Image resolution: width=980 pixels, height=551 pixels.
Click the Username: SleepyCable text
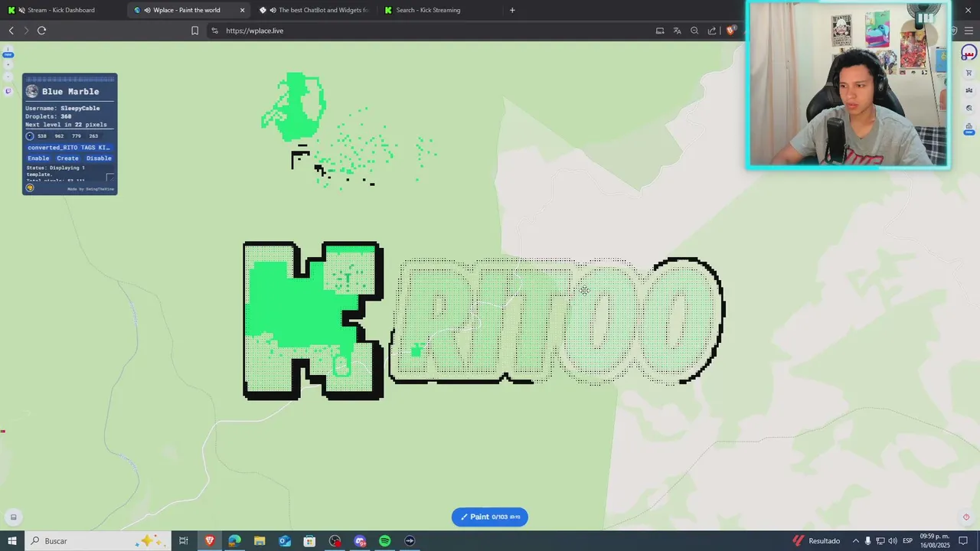63,109
